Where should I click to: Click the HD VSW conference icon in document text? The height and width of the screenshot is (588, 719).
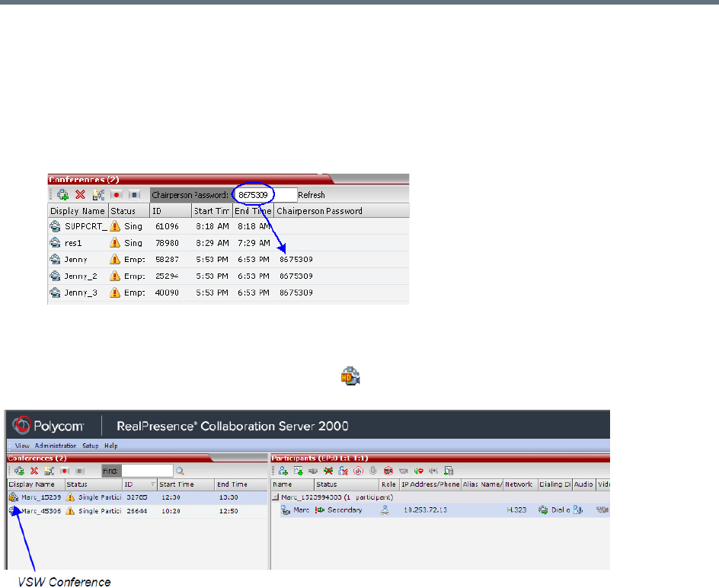350,376
